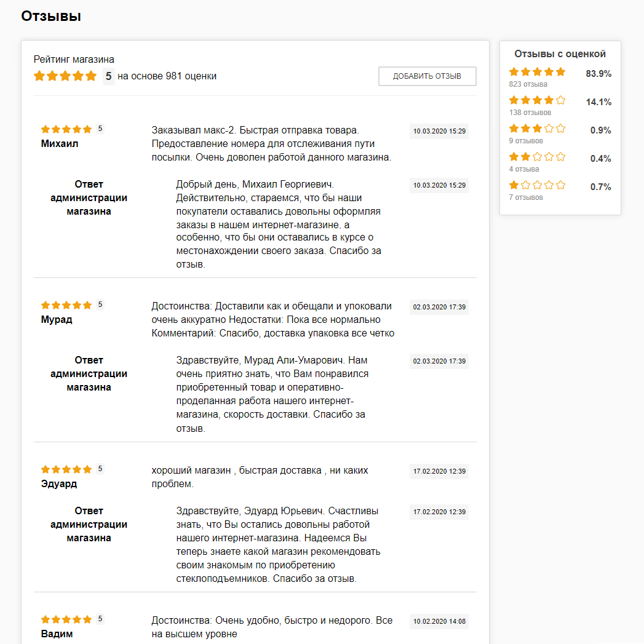Click the 10.03.2020 15:29 date on Михаил's review
This screenshot has height=644, width=644.
coord(439,131)
